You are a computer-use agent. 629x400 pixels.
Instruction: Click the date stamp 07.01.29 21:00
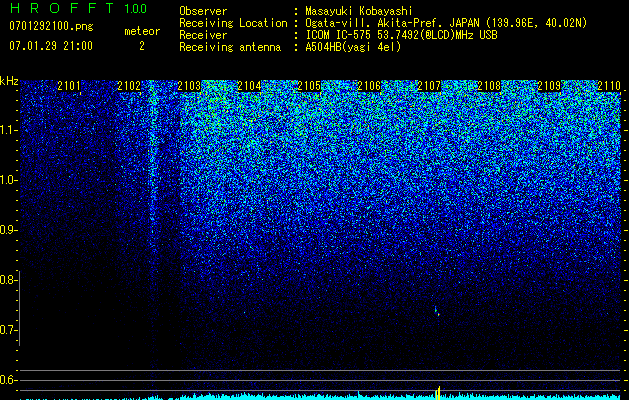51,46
